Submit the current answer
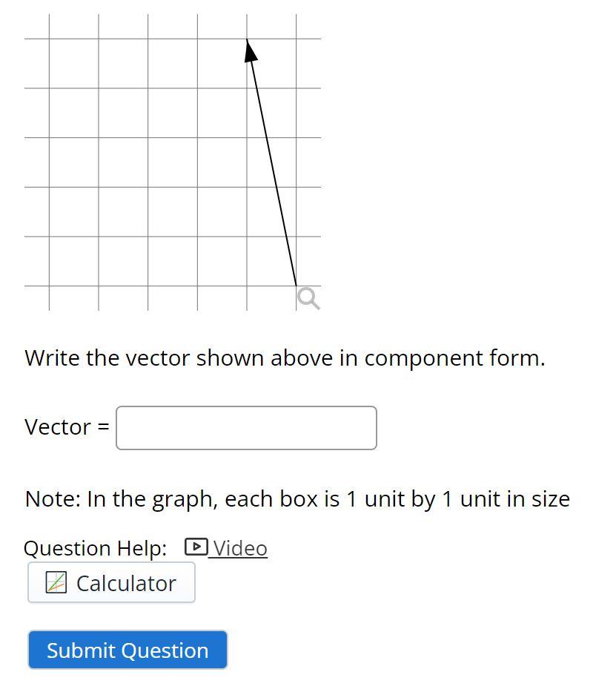The width and height of the screenshot is (616, 692). [127, 649]
